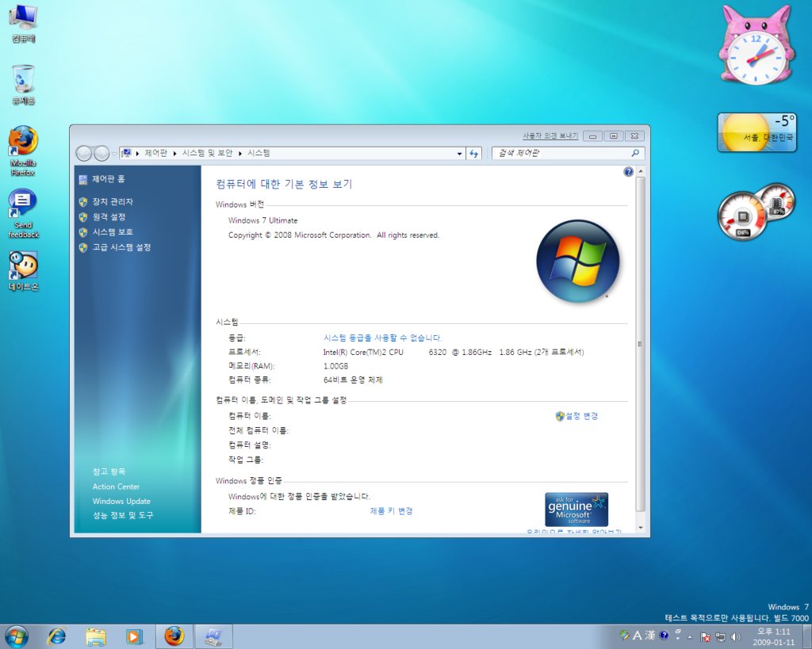Viewport: 812px width, 649px height.
Task: Click the 시스템 breadcrumb segment
Action: click(x=259, y=153)
